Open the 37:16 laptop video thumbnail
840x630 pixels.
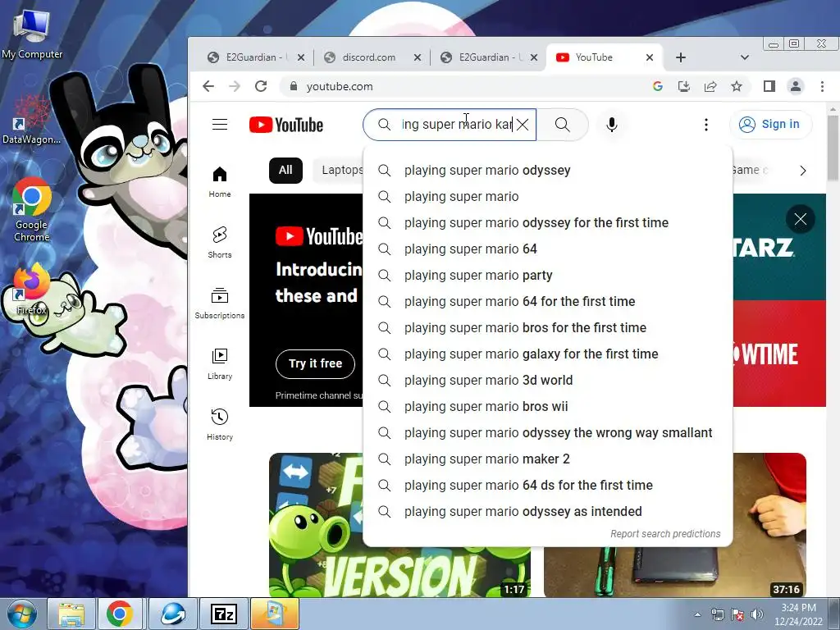tap(675, 525)
